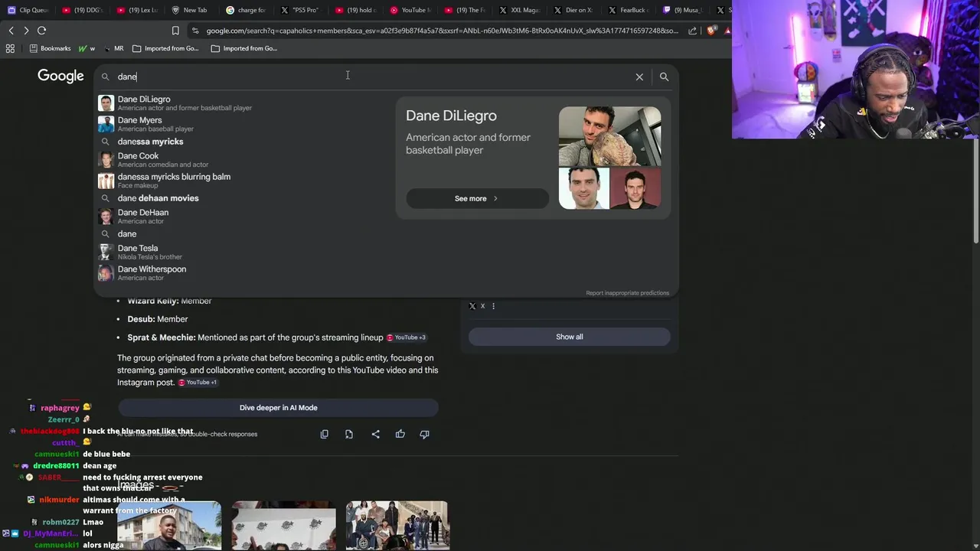Choose the plain 'dane' suggestion

pos(245,234)
